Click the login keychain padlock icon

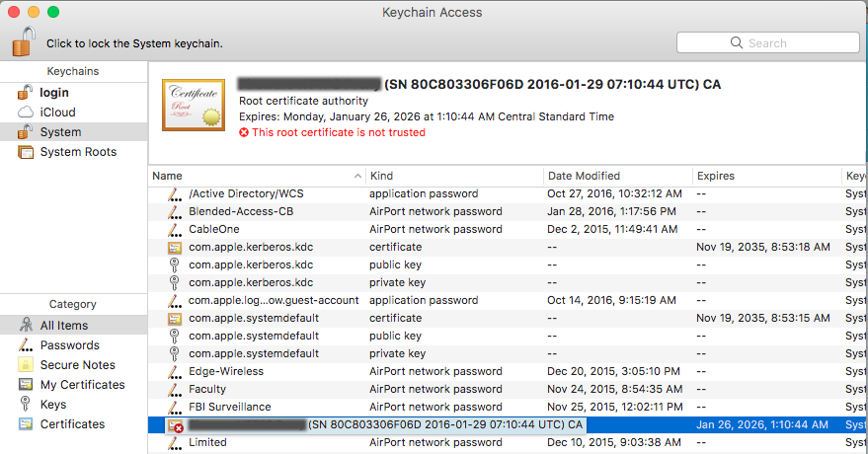click(26, 93)
